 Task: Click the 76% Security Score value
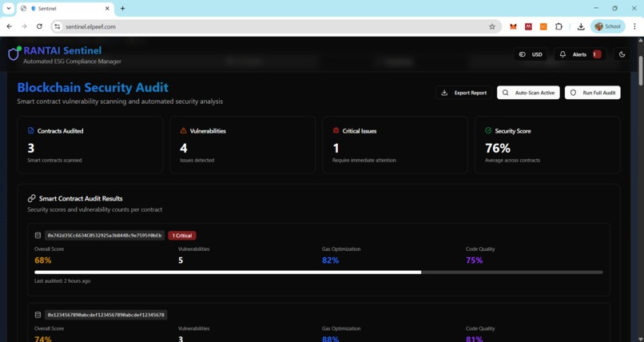(497, 148)
